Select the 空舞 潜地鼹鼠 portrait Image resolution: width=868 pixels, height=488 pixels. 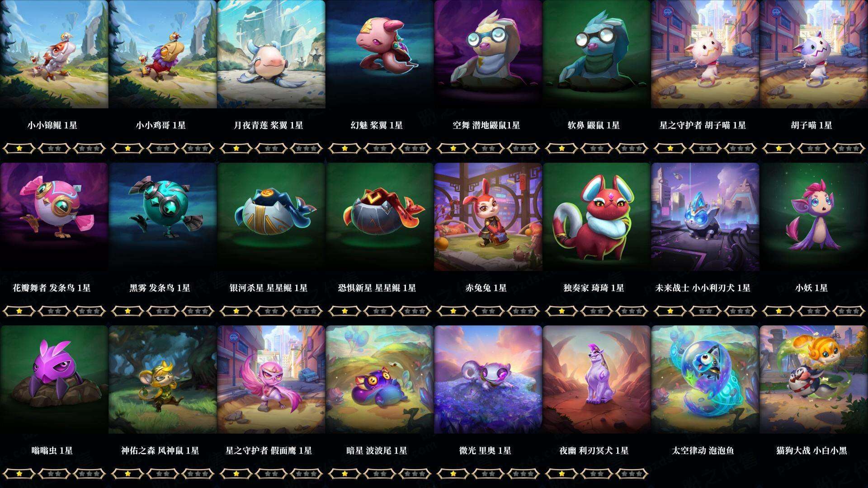point(488,54)
